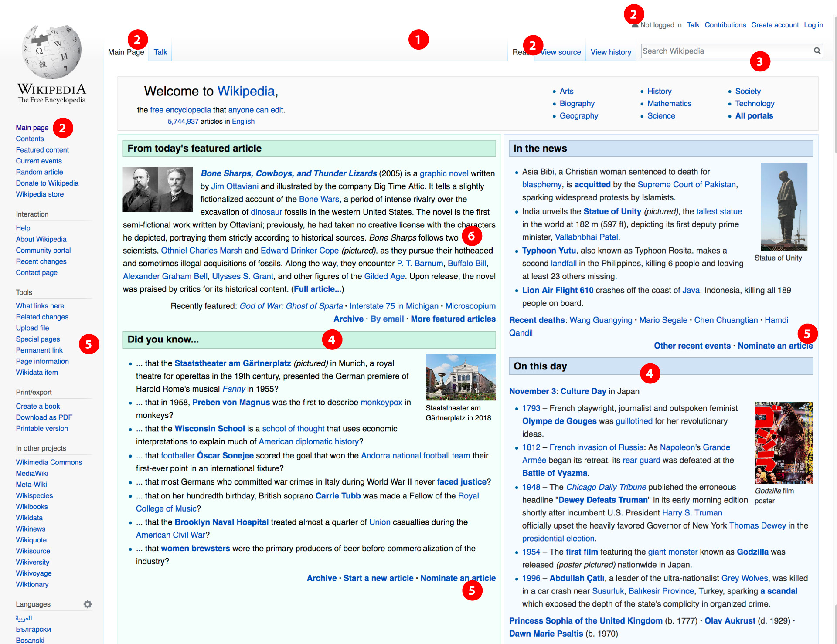Open the Help link in Interaction

23,228
